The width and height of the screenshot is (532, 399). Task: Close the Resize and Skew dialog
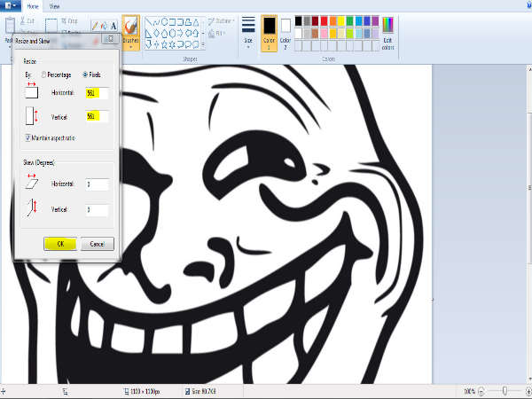point(110,39)
